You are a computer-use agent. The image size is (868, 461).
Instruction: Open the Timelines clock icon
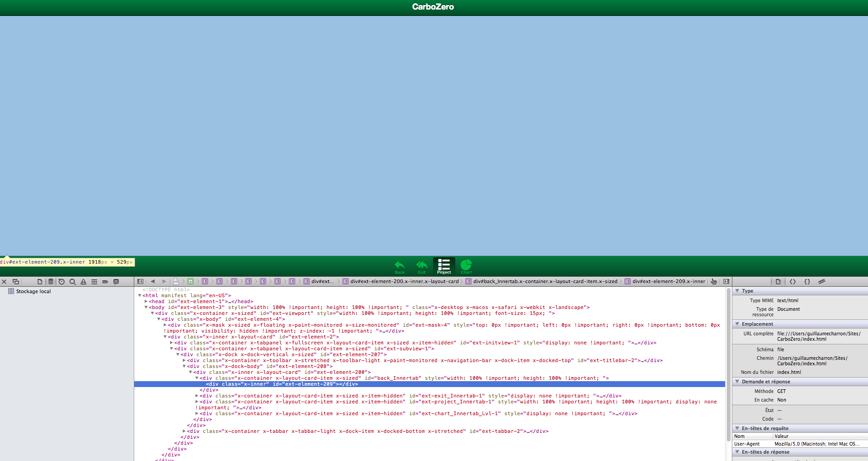(62, 282)
